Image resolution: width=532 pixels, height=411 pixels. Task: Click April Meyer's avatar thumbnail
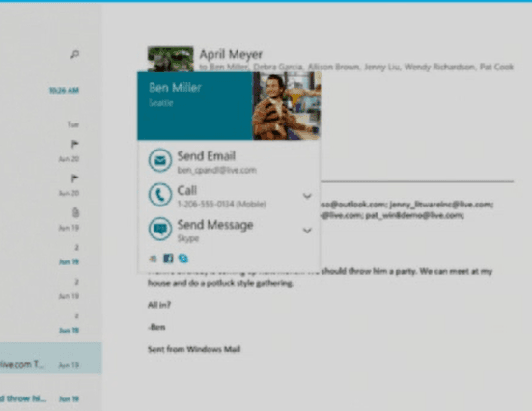tap(170, 59)
